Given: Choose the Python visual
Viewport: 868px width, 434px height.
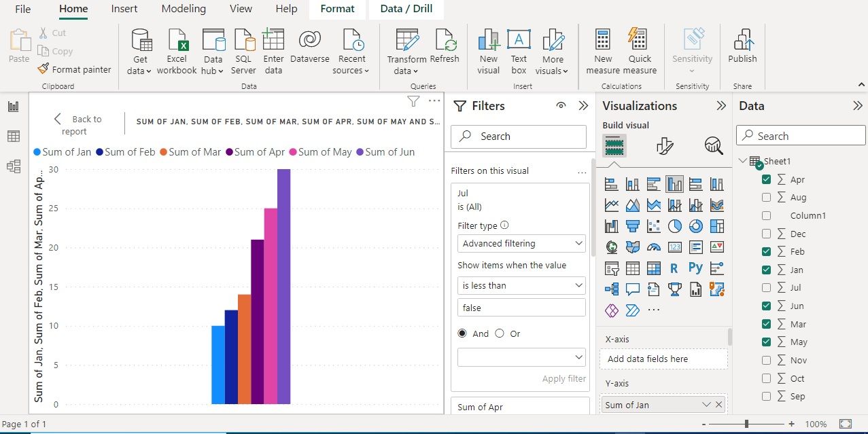Looking at the screenshot, I should coord(695,268).
